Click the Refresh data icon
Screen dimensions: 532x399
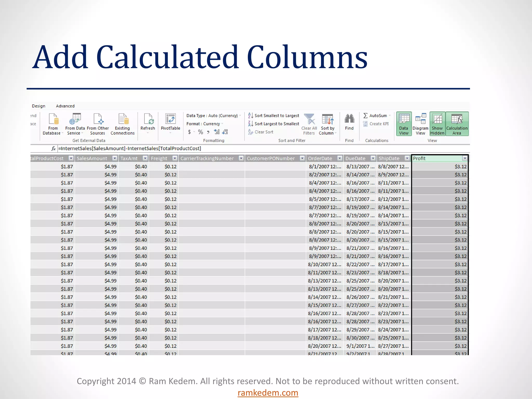[x=148, y=120]
